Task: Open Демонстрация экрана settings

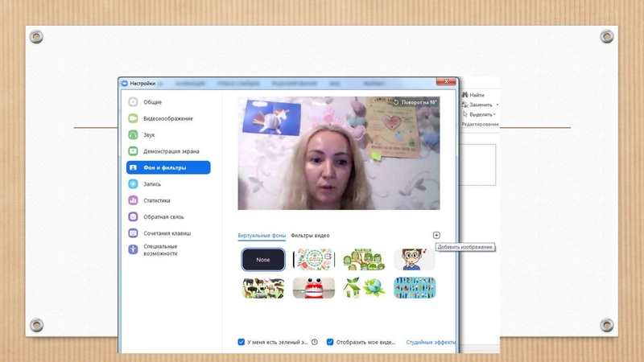Action: pyautogui.click(x=171, y=151)
